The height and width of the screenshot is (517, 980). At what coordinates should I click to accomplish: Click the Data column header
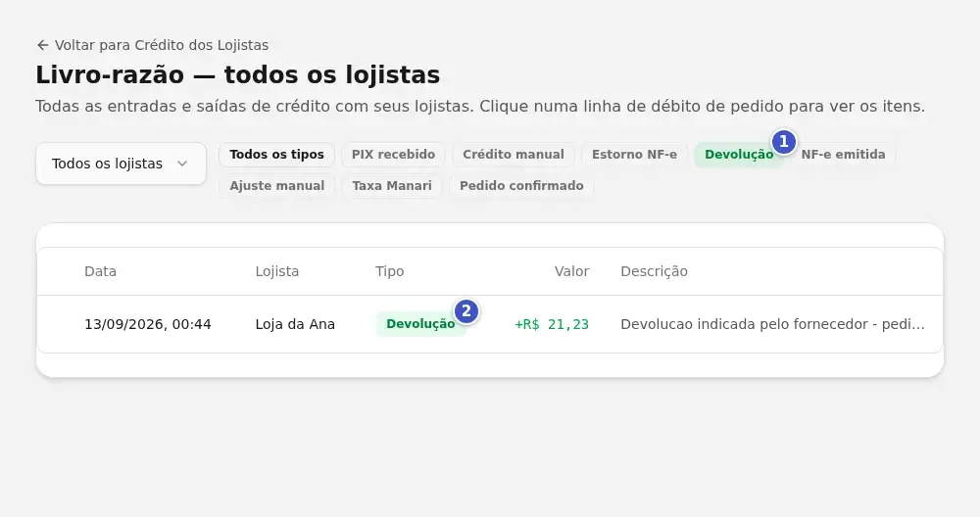point(101,271)
